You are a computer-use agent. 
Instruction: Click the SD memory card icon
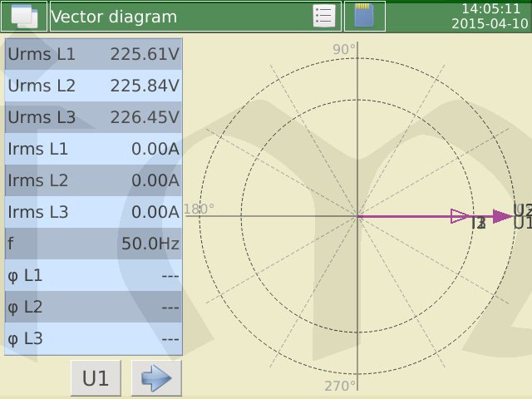pyautogui.click(x=364, y=17)
